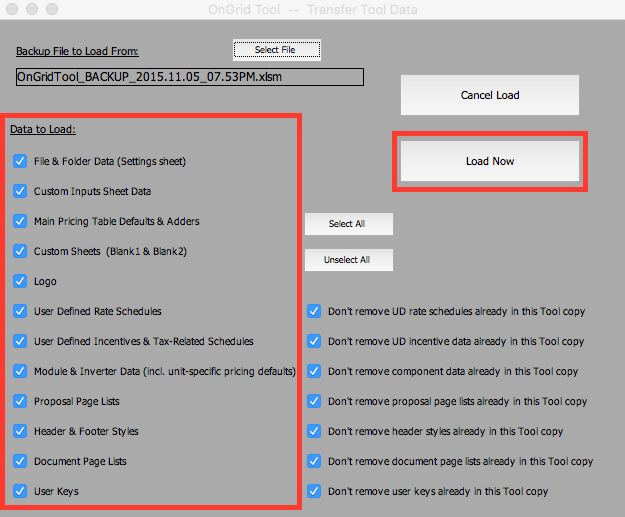Uncheck Don't remove component data option
Viewport: 625px width, 517px height.
pyautogui.click(x=315, y=371)
